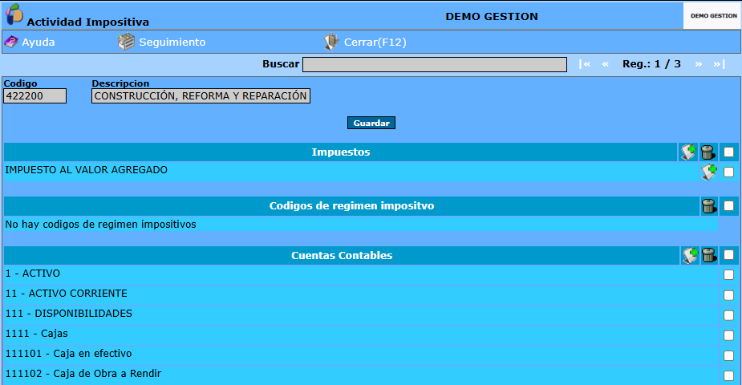Go to the last record with »| button
Viewport: 742px width, 385px height.
click(x=719, y=64)
